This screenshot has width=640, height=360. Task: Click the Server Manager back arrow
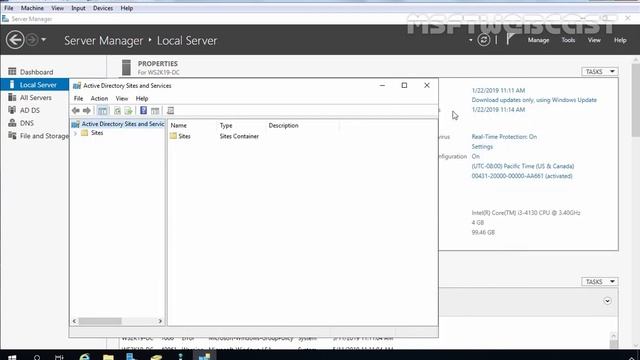[15, 40]
